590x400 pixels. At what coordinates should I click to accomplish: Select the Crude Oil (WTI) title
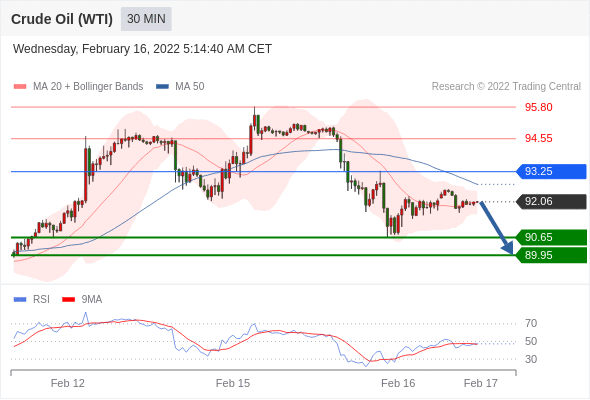(62, 19)
